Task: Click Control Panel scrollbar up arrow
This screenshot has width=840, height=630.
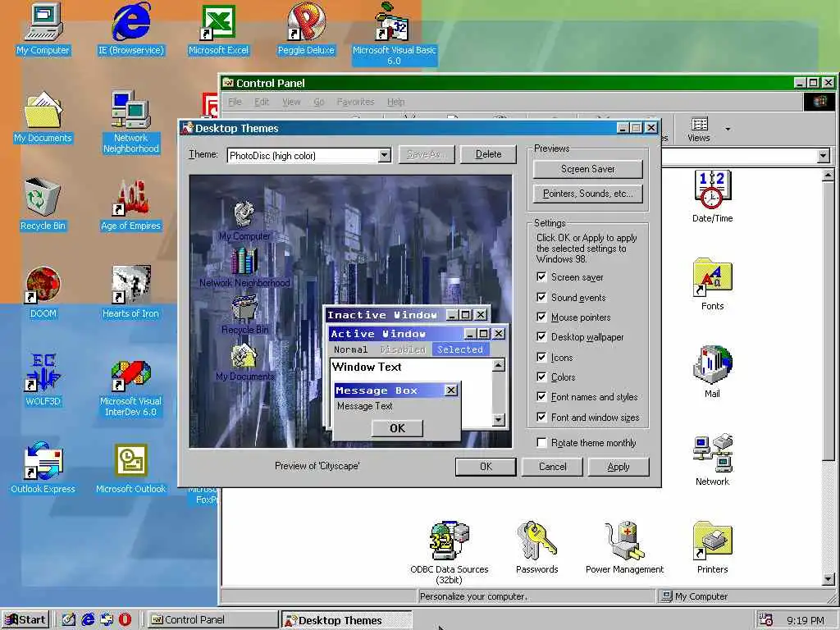Action: (829, 176)
